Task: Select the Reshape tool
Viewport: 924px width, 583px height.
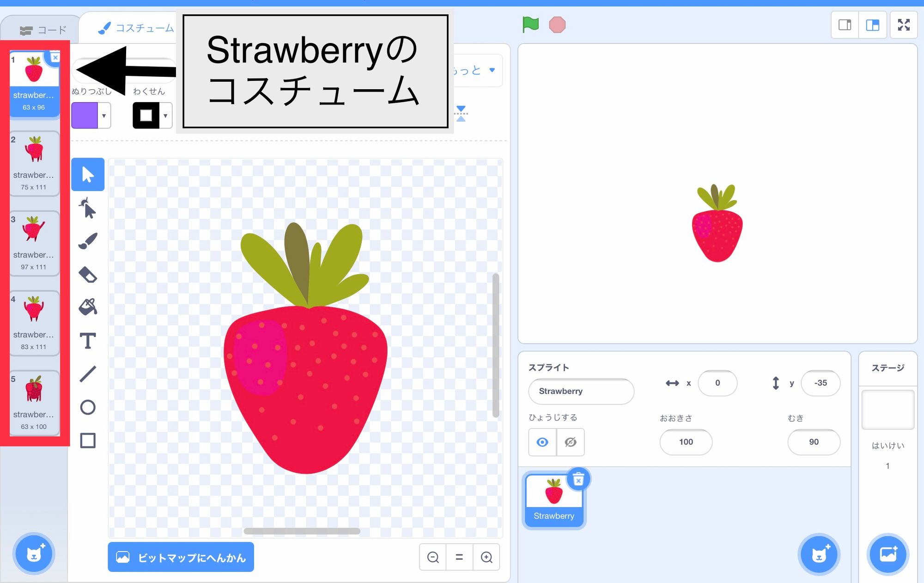Action: pos(87,208)
